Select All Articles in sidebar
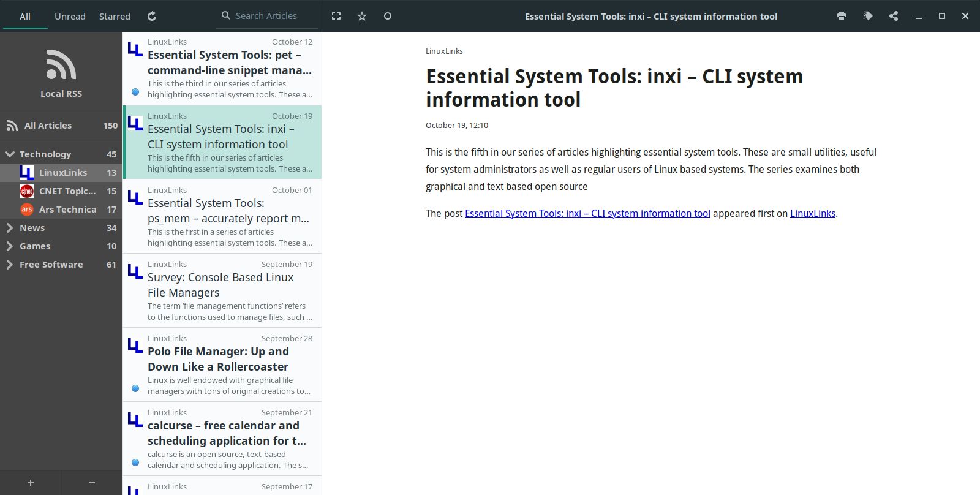The image size is (980, 495). tap(61, 126)
